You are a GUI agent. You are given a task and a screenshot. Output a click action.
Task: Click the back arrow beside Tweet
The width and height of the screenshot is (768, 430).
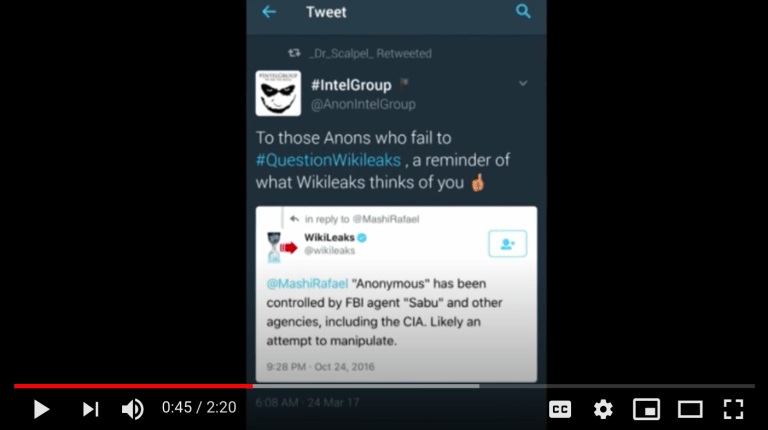click(269, 12)
